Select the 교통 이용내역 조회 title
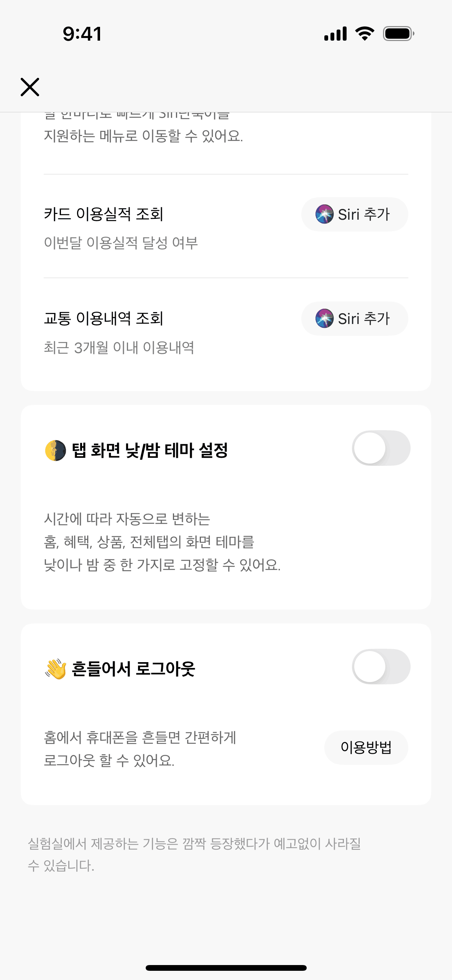 click(104, 318)
